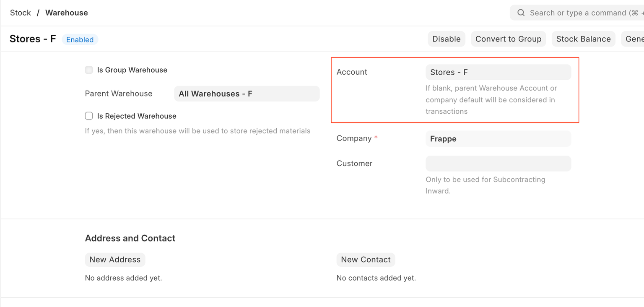Click the search magnifier icon
Screen dimensions: 644x307
(521, 13)
